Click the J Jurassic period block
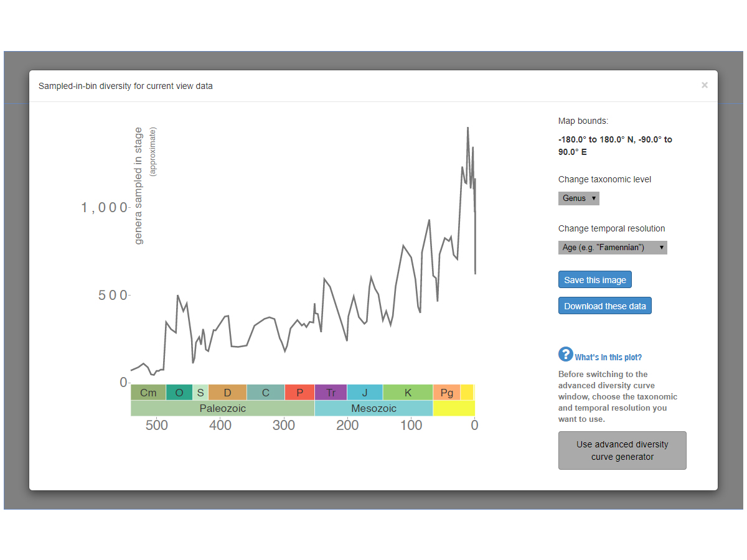Image resolution: width=747 pixels, height=560 pixels. pyautogui.click(x=365, y=393)
